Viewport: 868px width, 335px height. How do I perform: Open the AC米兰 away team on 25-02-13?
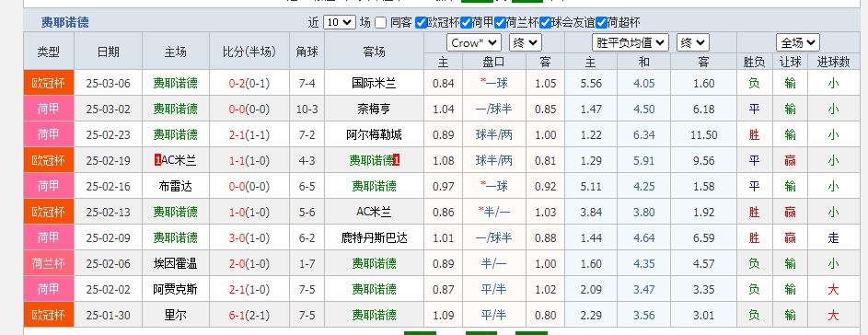tap(375, 212)
